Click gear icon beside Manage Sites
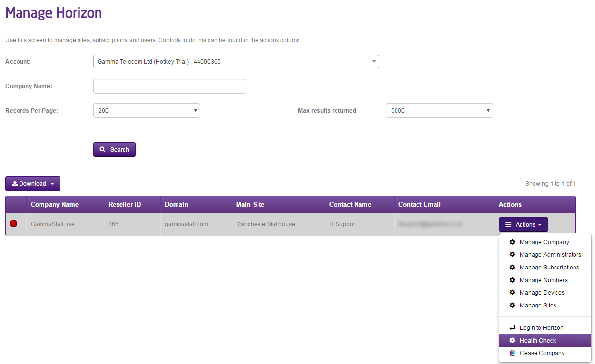 pyautogui.click(x=512, y=305)
